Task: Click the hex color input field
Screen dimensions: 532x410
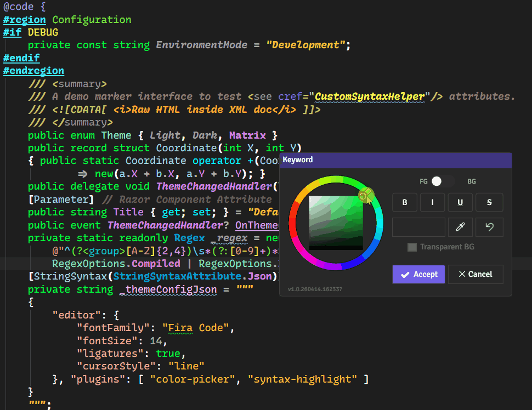Action: click(x=418, y=227)
